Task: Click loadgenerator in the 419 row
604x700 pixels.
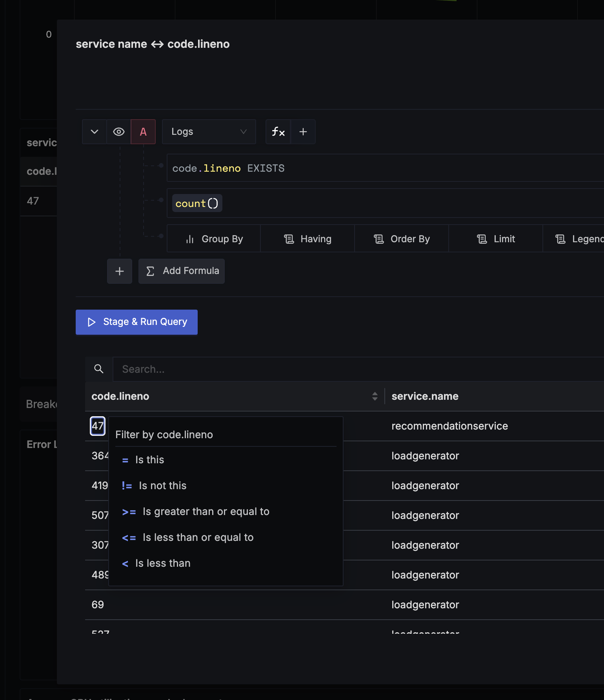Action: [425, 486]
